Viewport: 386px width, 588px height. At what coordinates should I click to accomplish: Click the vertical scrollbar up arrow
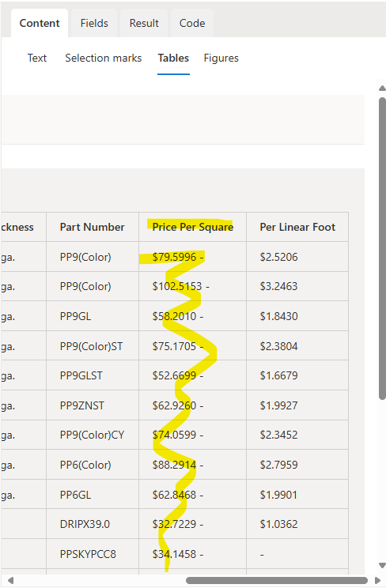click(x=382, y=89)
